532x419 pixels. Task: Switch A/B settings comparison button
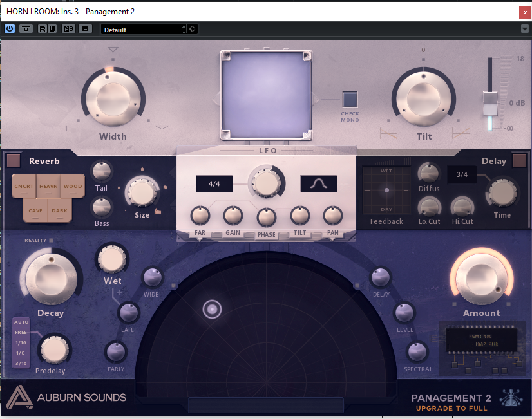pyautogui.click(x=68, y=29)
